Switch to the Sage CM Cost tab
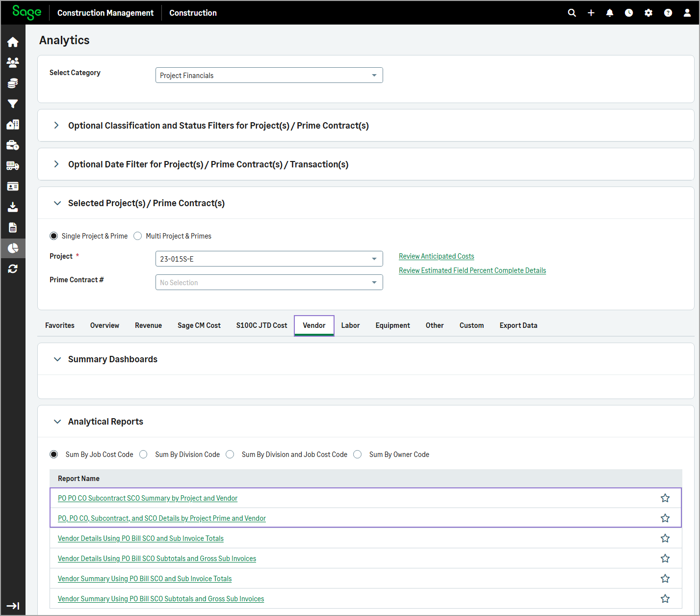The width and height of the screenshot is (700, 616). point(199,325)
